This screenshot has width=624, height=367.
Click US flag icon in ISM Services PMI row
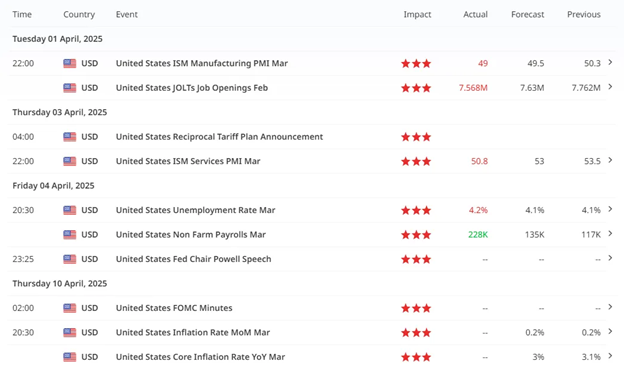tap(70, 161)
